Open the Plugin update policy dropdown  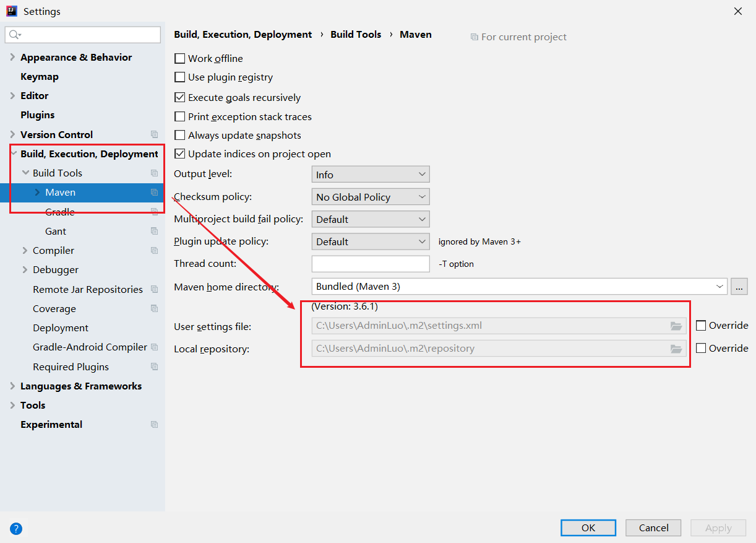click(x=371, y=241)
